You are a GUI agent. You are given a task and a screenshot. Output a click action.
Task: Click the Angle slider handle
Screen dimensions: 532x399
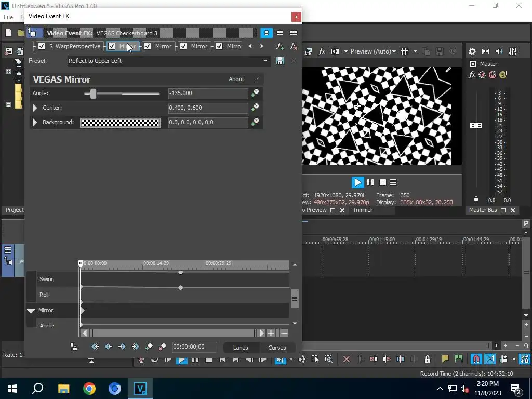tap(93, 94)
